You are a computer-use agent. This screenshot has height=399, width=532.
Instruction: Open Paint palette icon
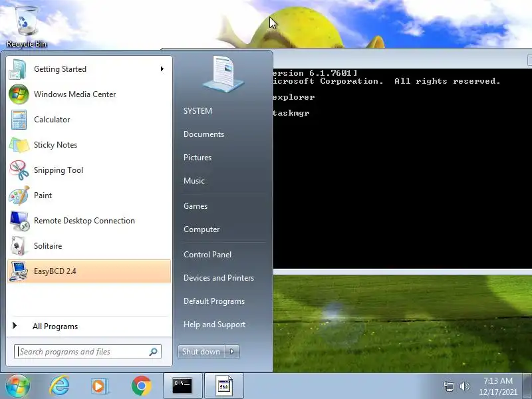(x=19, y=196)
